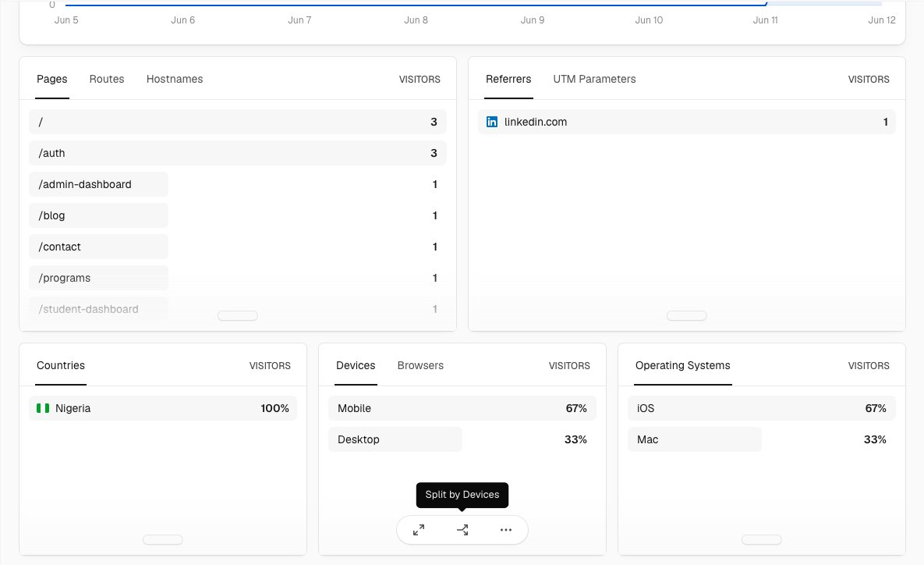Screen dimensions: 924x565
Task: Switch to the Pages tab
Action: tap(52, 79)
